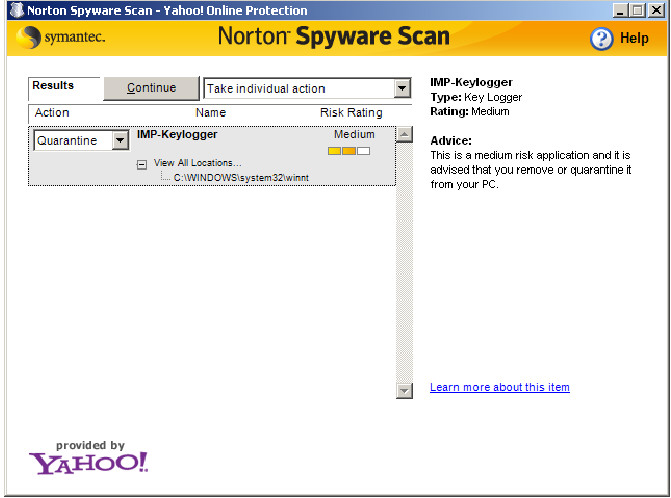The height and width of the screenshot is (498, 671).
Task: Open the Take individual action dropdown
Action: [x=401, y=89]
